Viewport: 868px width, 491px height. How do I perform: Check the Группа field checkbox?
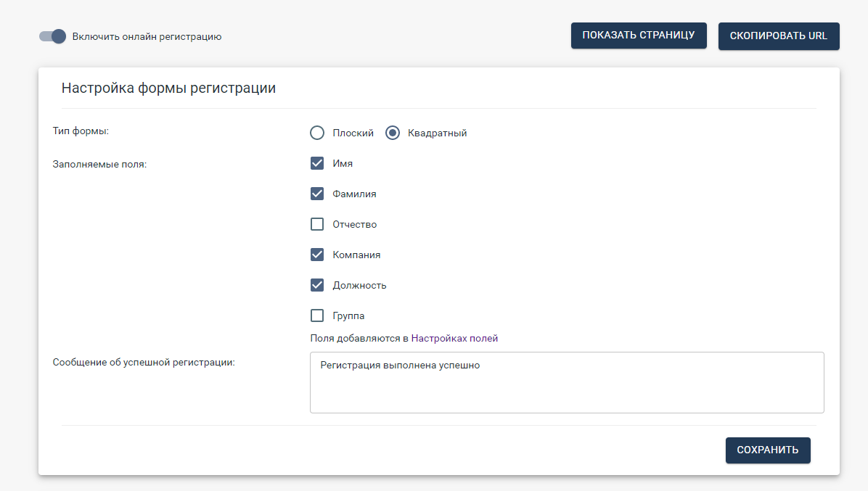pyautogui.click(x=317, y=315)
